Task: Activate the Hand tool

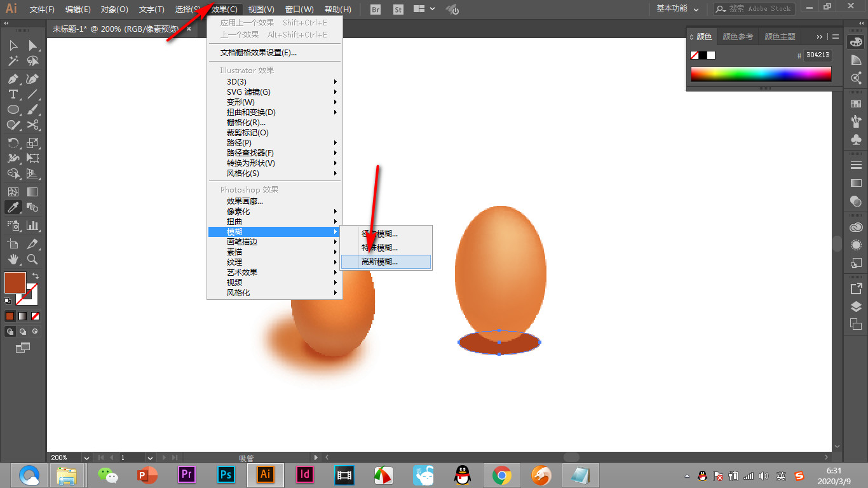Action: click(13, 259)
